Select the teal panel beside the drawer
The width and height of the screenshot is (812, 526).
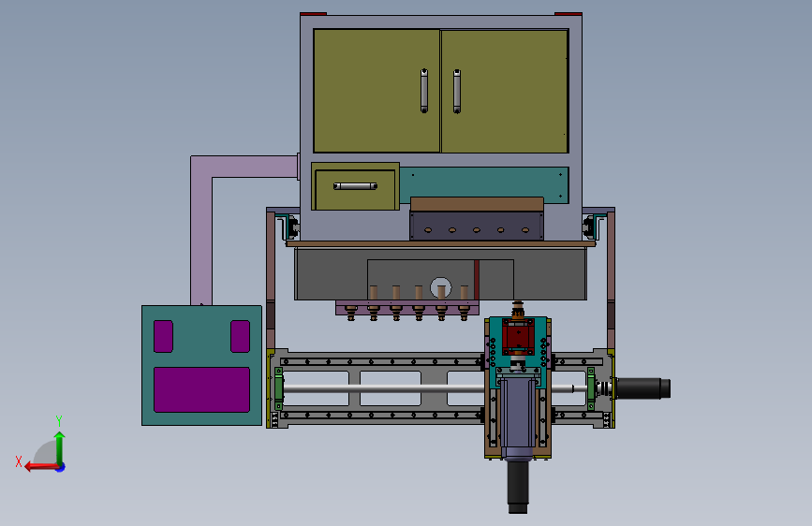484,182
